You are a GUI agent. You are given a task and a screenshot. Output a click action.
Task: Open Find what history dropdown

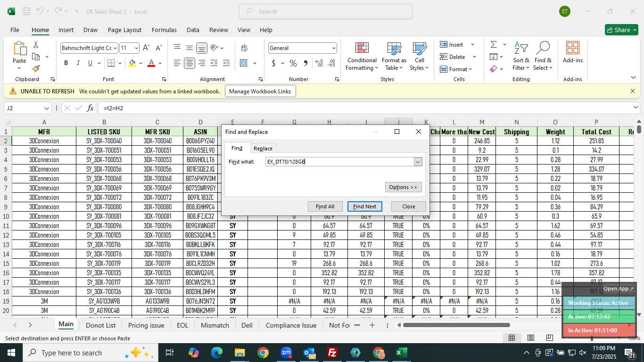click(x=417, y=162)
